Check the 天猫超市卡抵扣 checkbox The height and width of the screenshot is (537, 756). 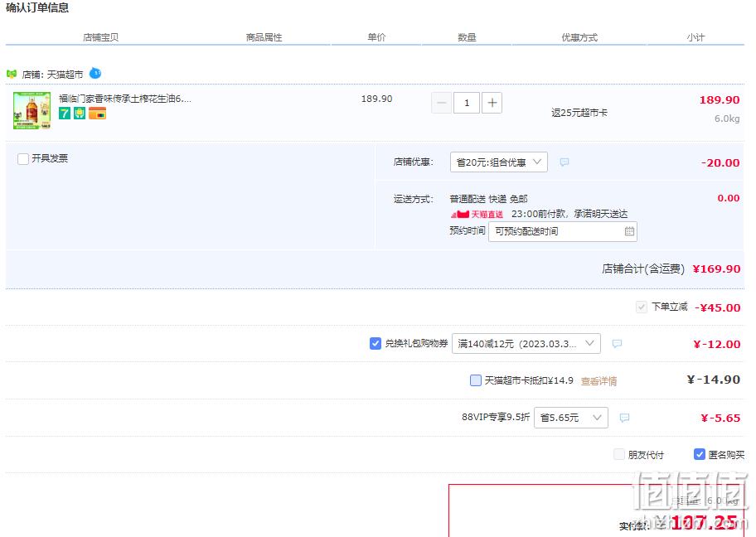[x=475, y=380]
